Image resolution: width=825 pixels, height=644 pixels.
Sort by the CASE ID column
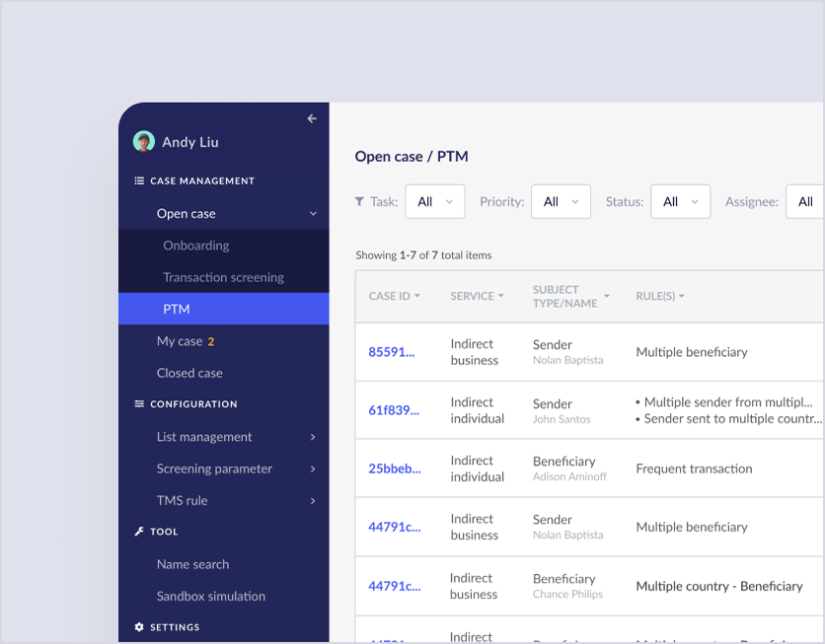pos(395,296)
